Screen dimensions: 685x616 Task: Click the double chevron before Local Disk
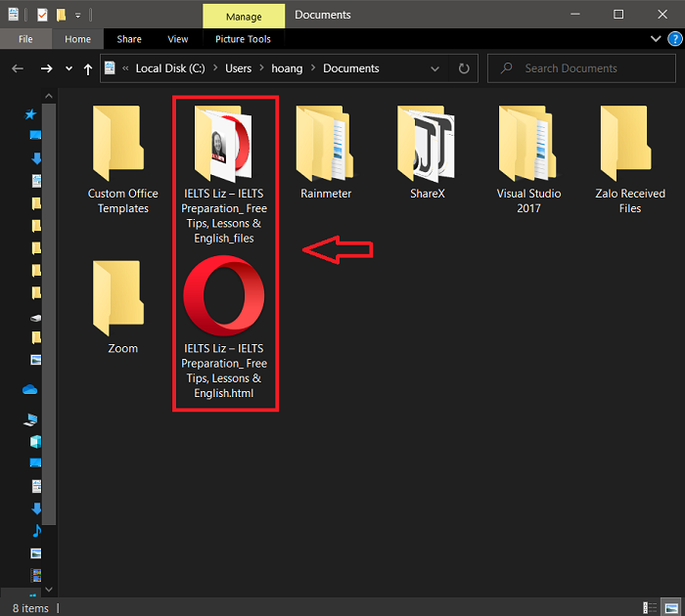(125, 68)
